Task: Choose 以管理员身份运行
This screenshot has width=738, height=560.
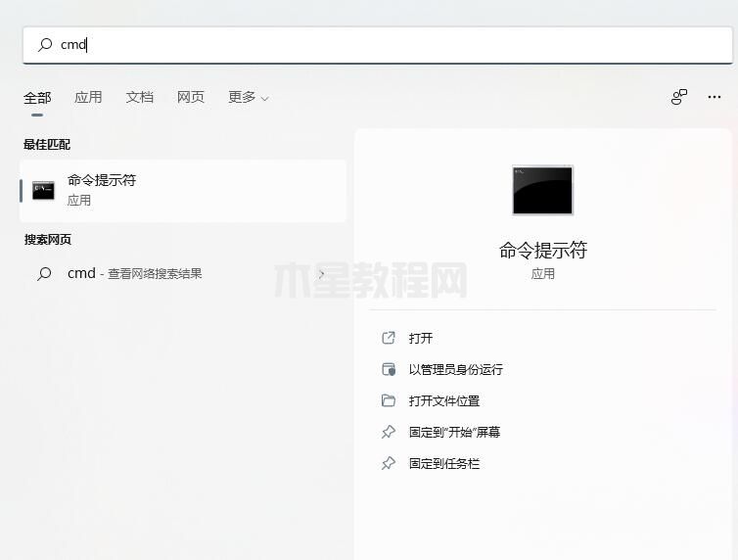Action: click(455, 369)
